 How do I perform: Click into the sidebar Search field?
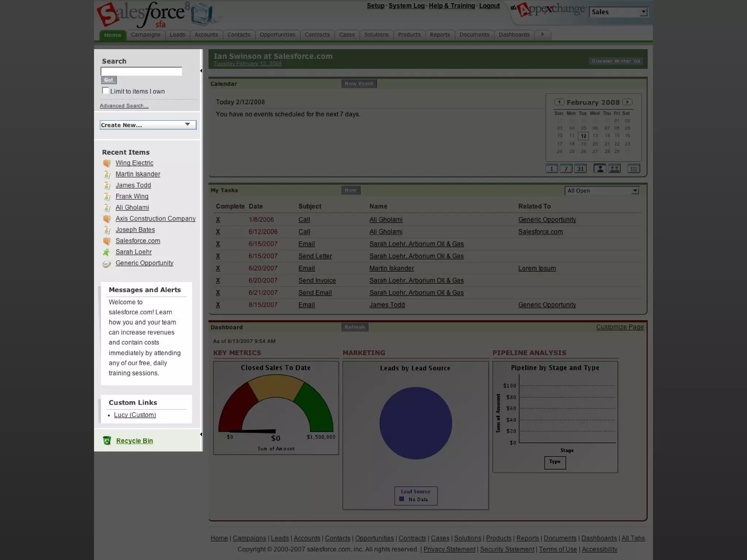point(141,71)
